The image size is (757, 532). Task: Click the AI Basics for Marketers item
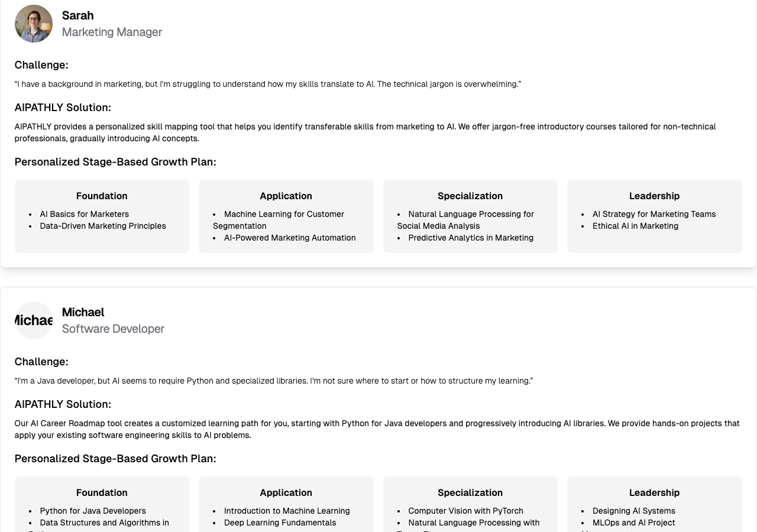84,214
